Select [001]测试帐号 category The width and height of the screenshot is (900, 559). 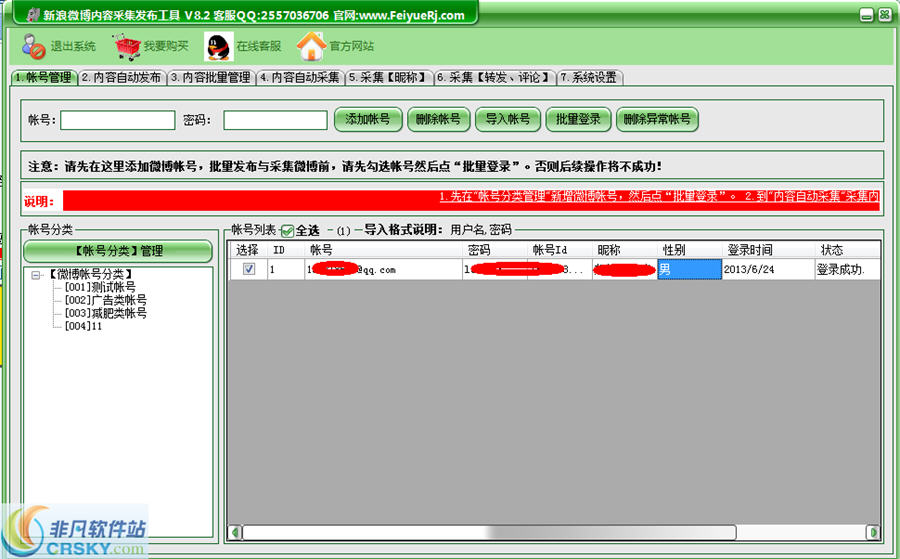coord(100,287)
